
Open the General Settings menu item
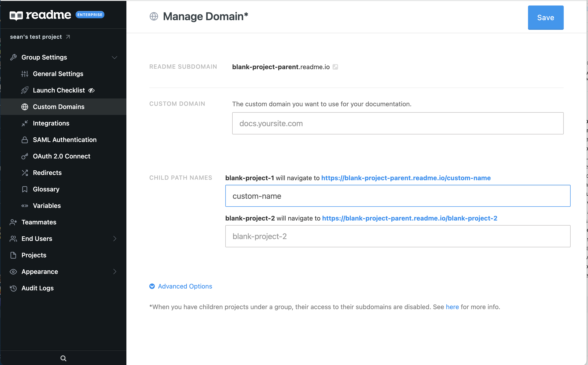coord(58,74)
